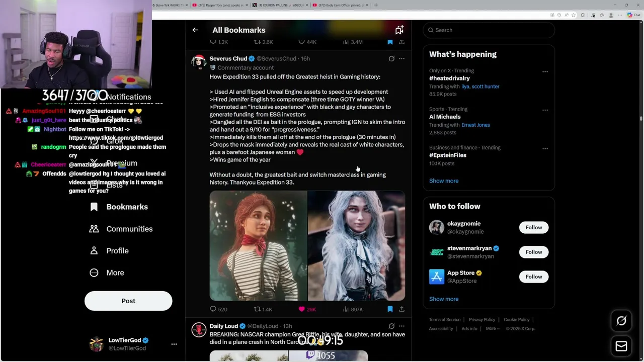Click the page vertical scrollbar

(641, 119)
